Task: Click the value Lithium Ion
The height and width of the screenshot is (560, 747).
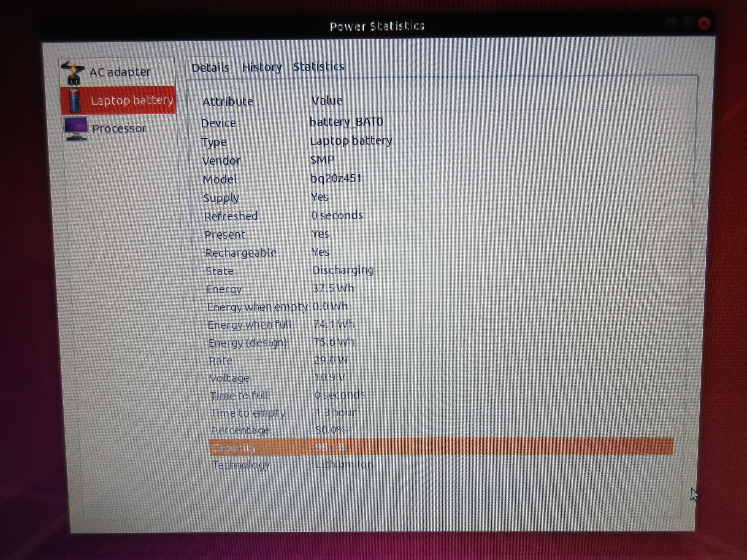Action: pos(344,464)
